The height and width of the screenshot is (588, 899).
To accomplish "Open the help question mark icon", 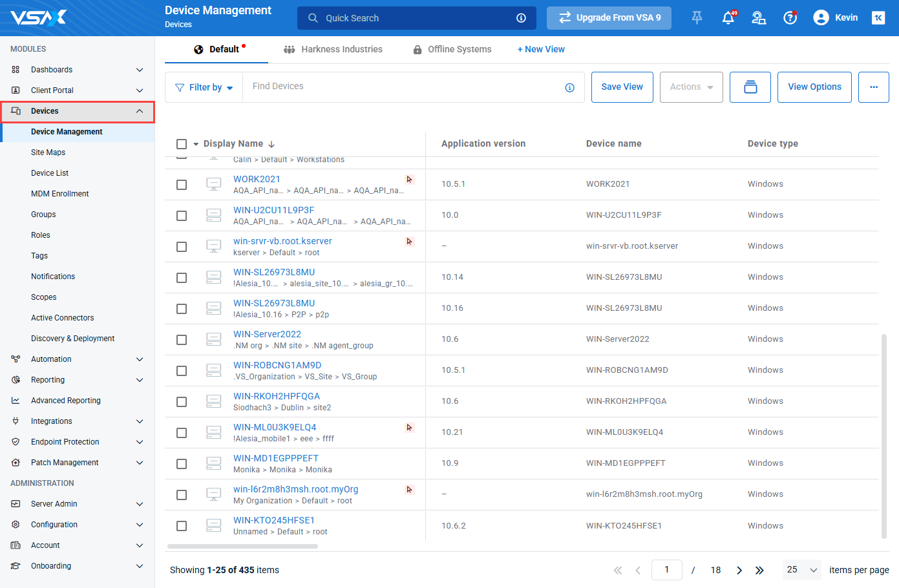I will coord(790,18).
